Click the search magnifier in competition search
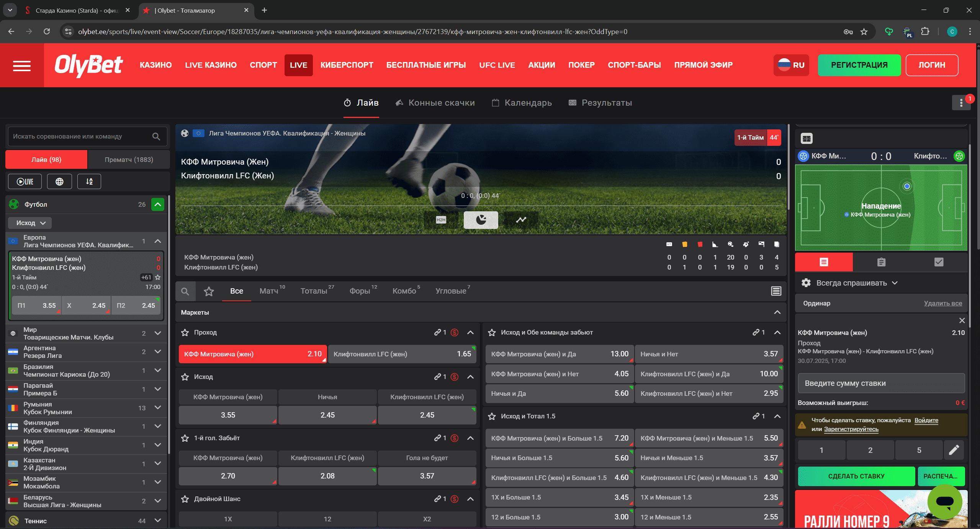This screenshot has height=529, width=980. 156,137
